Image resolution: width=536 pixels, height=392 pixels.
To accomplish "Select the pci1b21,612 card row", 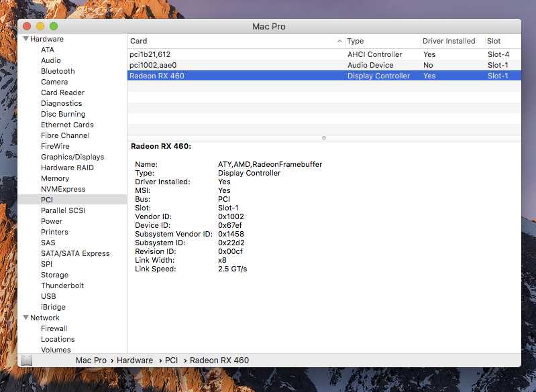I will click(324, 54).
